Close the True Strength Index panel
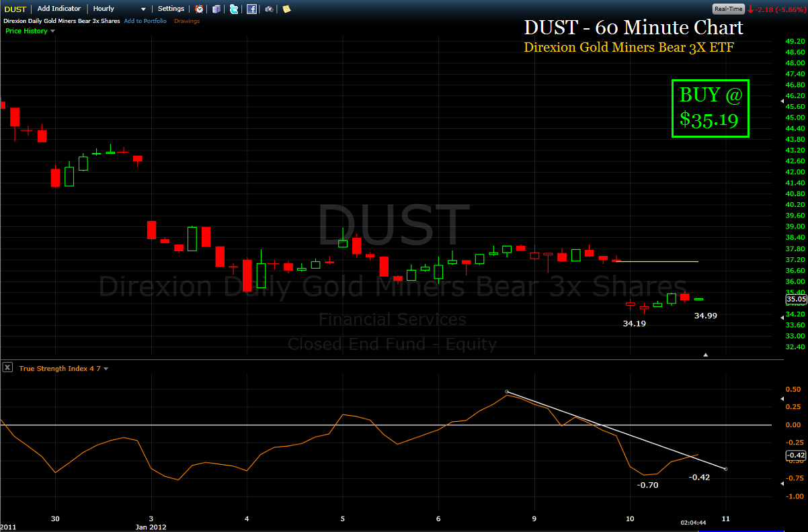808x532 pixels. click(x=7, y=367)
